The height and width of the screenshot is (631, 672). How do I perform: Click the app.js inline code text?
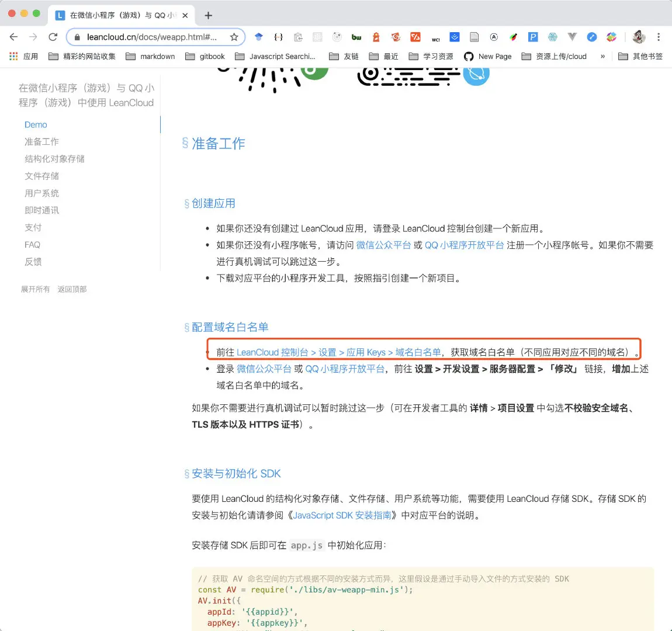[306, 545]
